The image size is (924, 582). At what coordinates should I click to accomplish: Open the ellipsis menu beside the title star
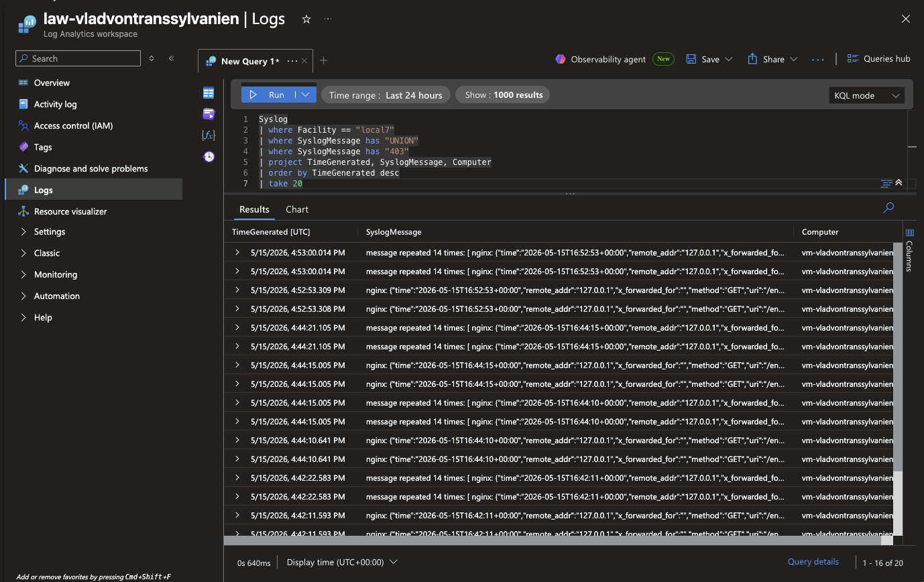coord(328,19)
